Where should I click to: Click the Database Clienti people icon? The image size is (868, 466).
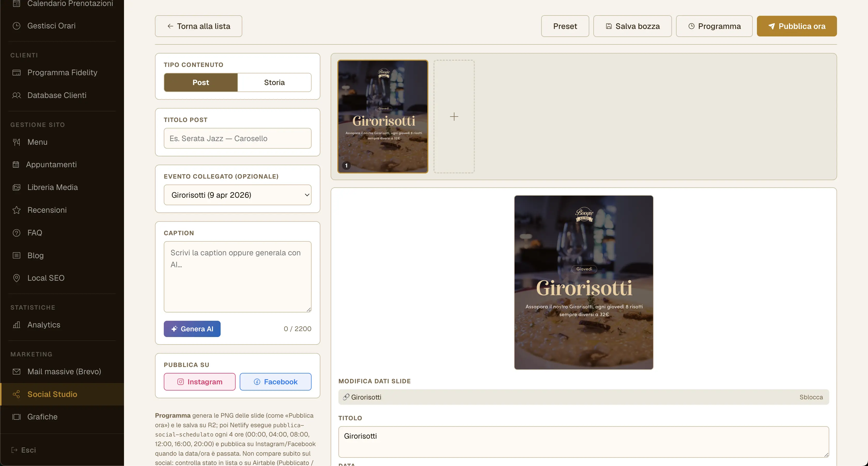tap(17, 95)
